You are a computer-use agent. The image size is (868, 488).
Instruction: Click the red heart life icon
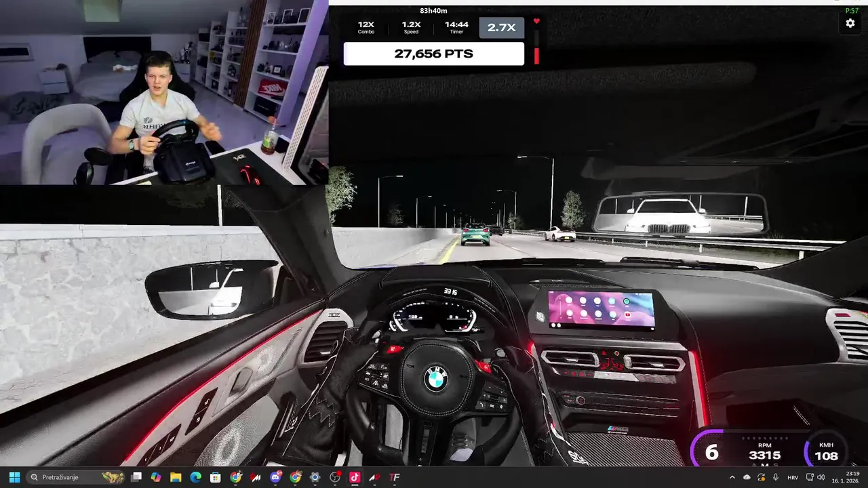click(x=536, y=21)
